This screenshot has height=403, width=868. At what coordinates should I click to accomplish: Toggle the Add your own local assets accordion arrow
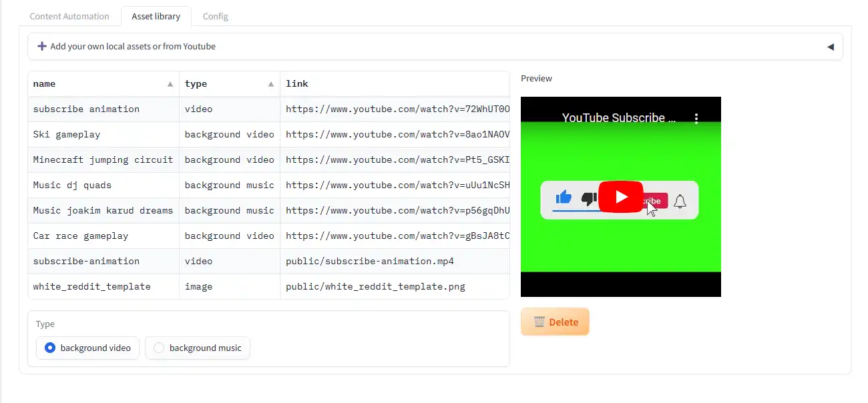point(831,47)
